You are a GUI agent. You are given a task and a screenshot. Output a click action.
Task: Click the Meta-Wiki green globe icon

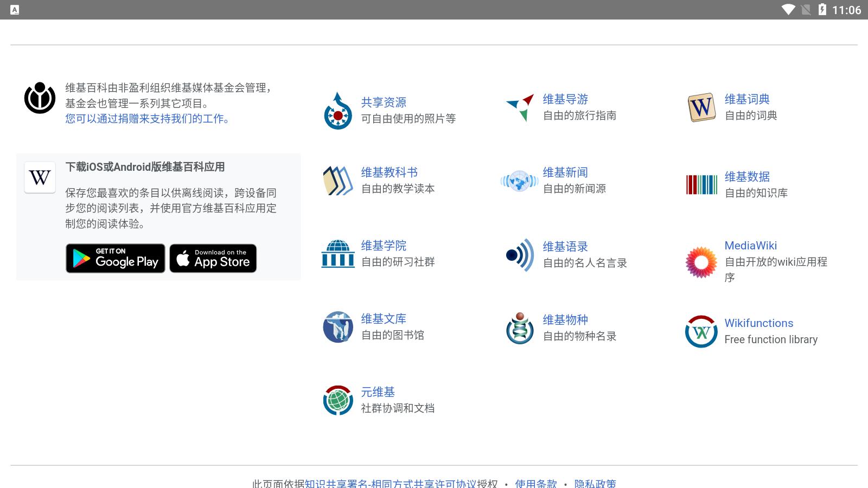click(338, 400)
